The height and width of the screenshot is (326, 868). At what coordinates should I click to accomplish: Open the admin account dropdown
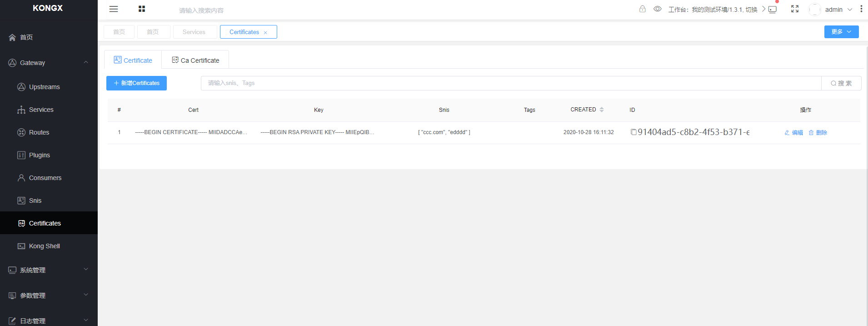(x=838, y=10)
